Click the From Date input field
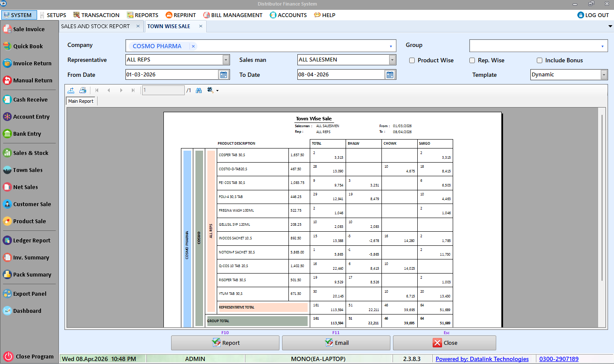Viewport: 614px width, 364px height. [172, 75]
